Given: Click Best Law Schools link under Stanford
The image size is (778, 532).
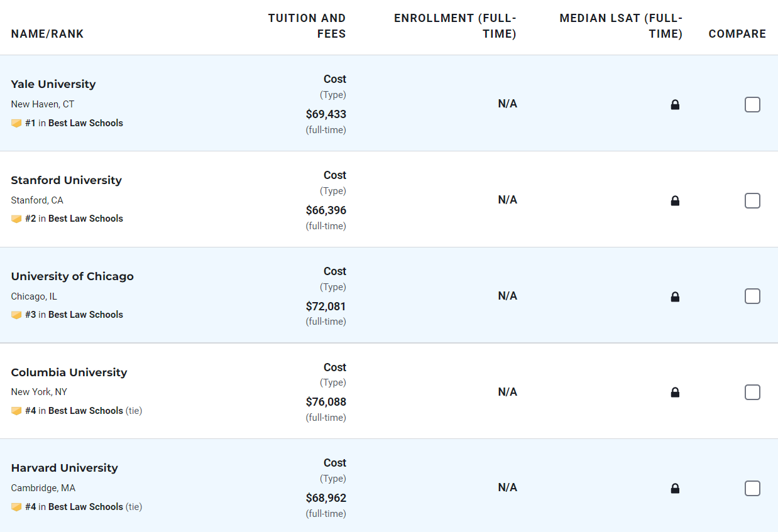Looking at the screenshot, I should (x=85, y=219).
